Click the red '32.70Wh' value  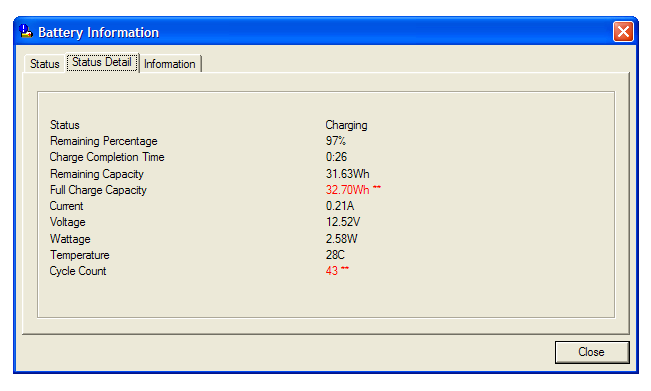(x=348, y=190)
